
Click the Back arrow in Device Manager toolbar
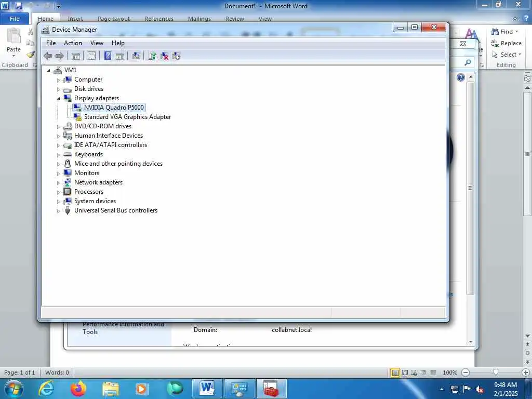(x=48, y=56)
